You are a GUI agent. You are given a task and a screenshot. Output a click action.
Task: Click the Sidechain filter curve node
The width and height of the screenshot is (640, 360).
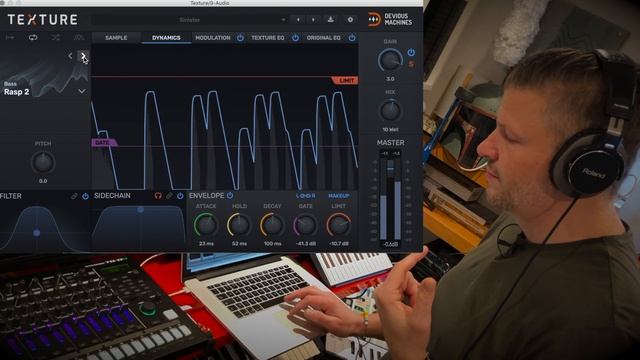point(140,209)
